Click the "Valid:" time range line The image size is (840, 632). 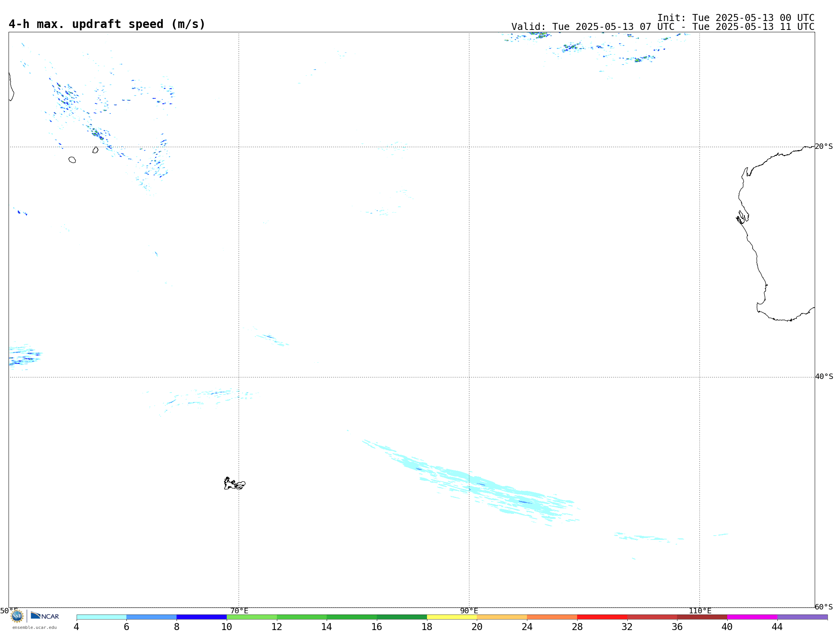[663, 27]
